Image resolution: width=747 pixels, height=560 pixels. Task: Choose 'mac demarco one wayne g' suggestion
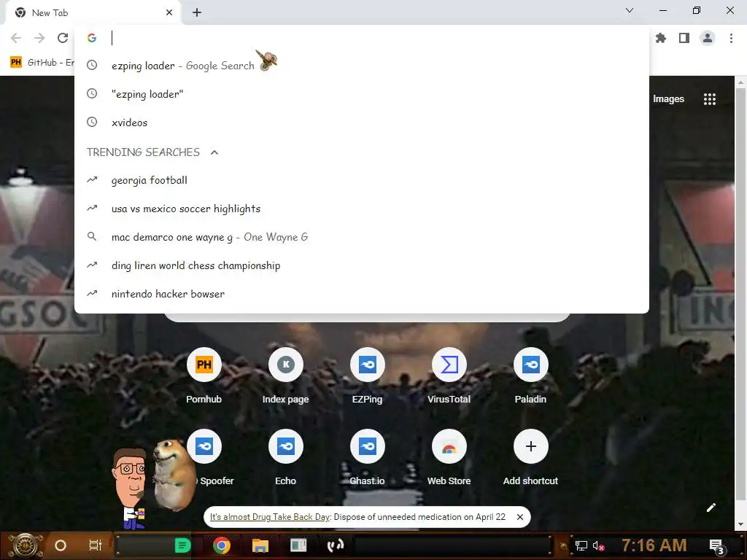pyautogui.click(x=362, y=237)
